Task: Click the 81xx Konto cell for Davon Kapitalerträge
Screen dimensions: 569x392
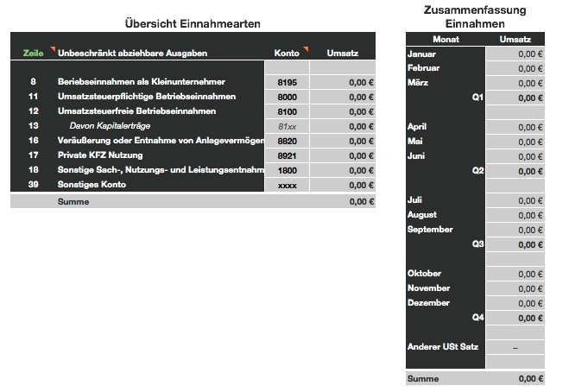Action: click(287, 126)
